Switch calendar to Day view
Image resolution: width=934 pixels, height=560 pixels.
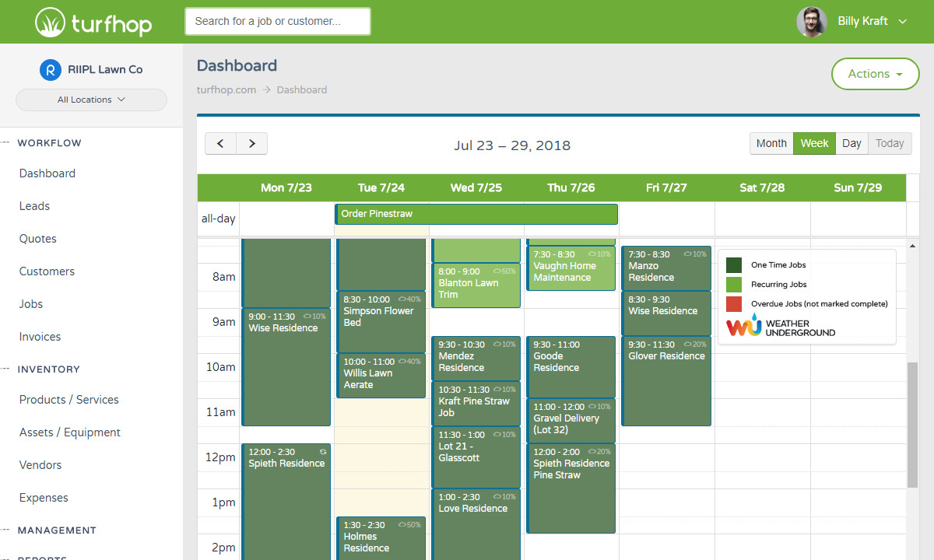[851, 144]
